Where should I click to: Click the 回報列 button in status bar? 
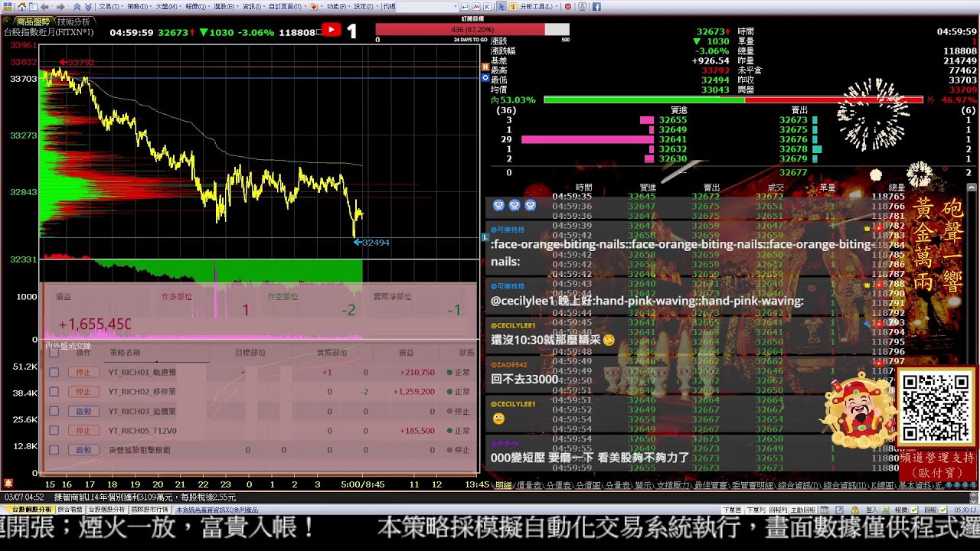779,509
